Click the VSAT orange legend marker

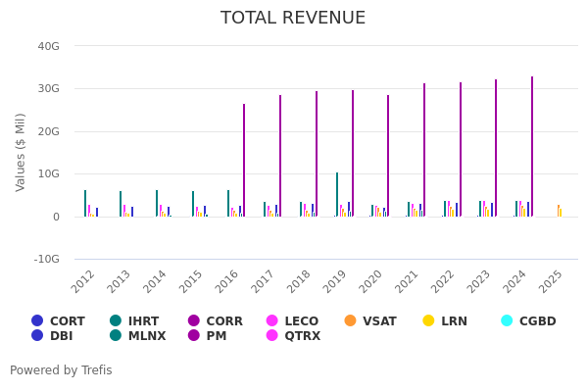[351, 321]
